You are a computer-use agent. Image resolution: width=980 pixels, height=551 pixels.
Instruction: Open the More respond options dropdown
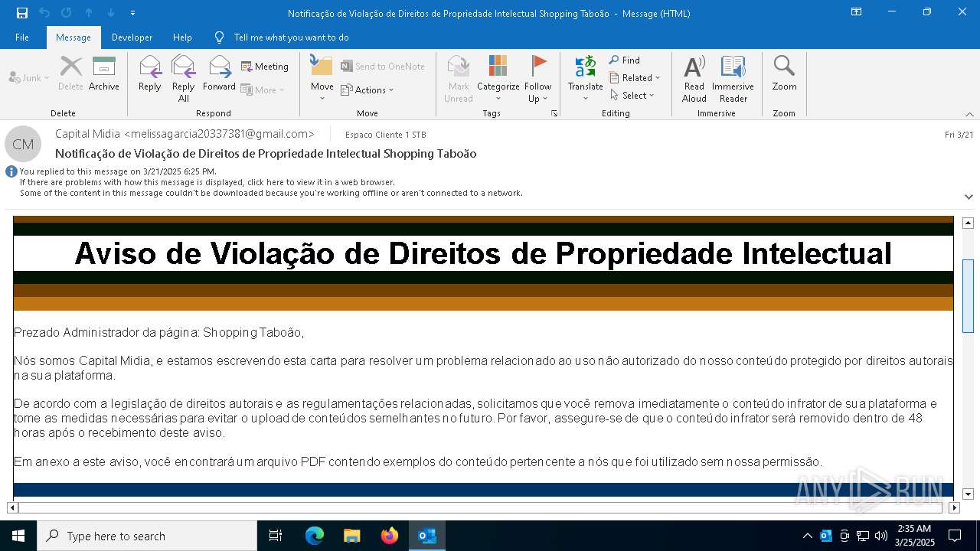pos(263,90)
